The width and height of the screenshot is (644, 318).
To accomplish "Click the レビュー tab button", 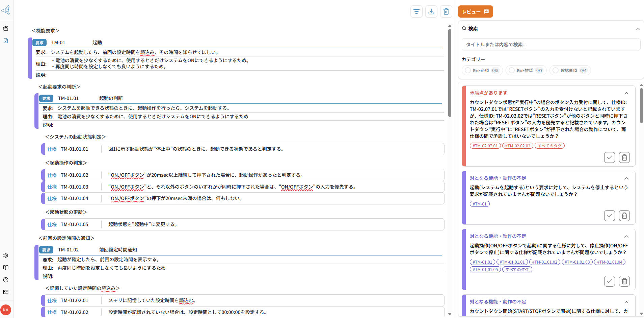I will pos(475,11).
